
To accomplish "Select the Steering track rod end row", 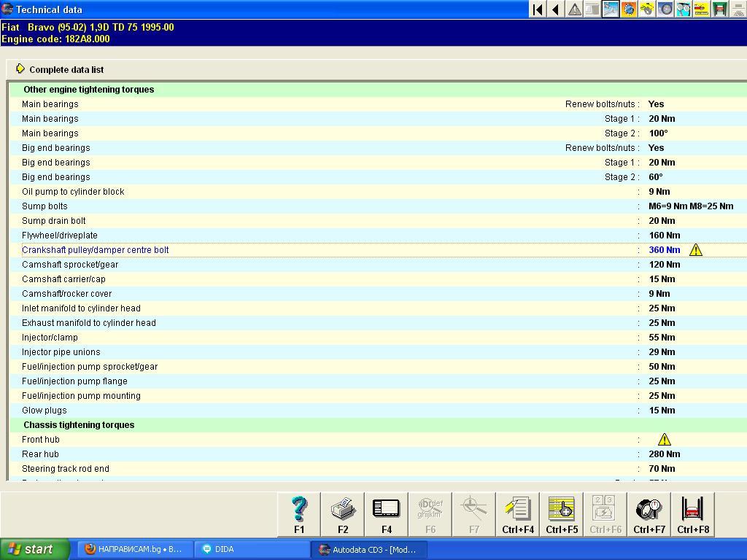I will tap(379, 469).
